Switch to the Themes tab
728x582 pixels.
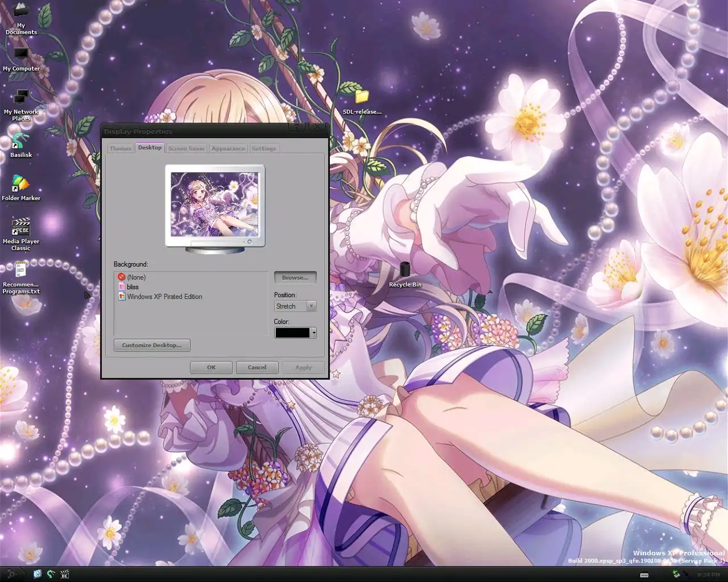120,148
